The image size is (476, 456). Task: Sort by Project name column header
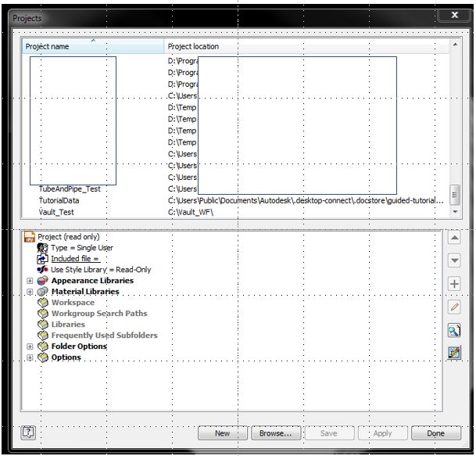(93, 46)
